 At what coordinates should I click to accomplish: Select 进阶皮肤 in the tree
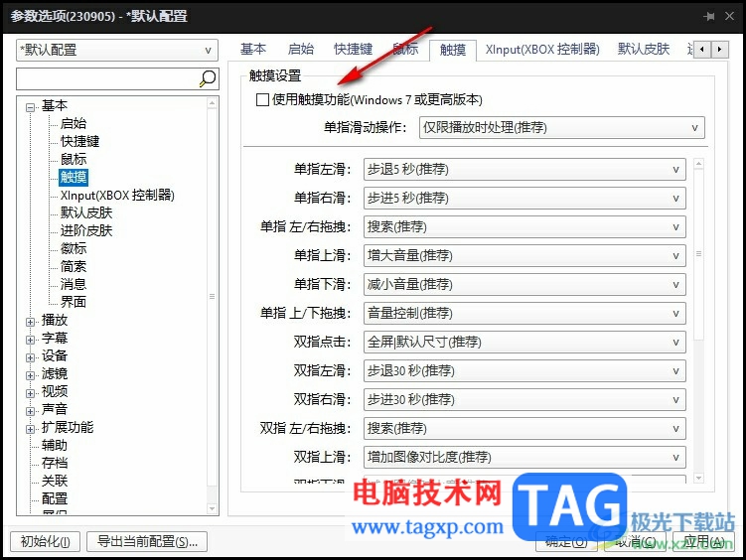(86, 230)
